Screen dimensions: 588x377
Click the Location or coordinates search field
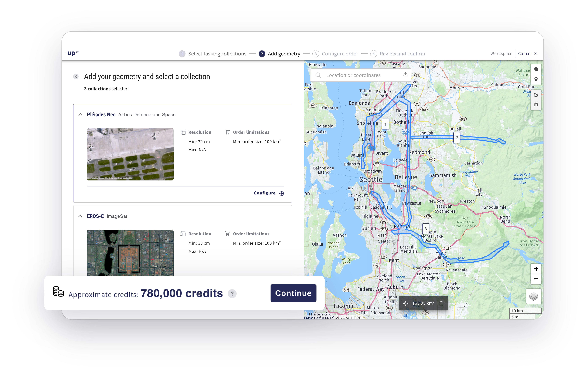pyautogui.click(x=360, y=75)
